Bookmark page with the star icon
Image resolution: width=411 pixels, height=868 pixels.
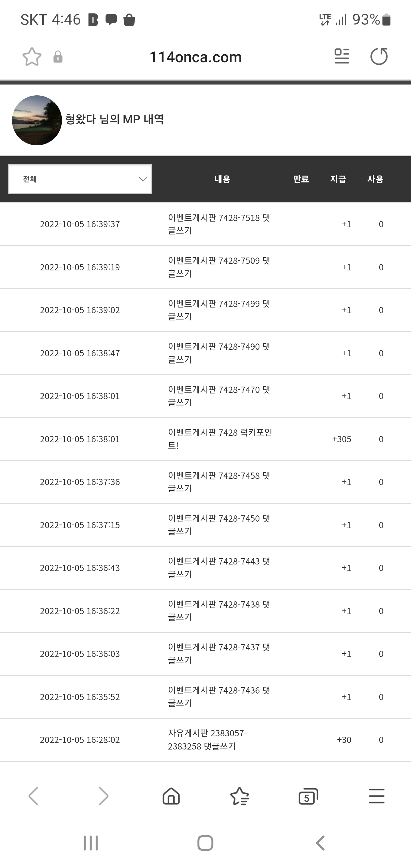[x=32, y=57]
